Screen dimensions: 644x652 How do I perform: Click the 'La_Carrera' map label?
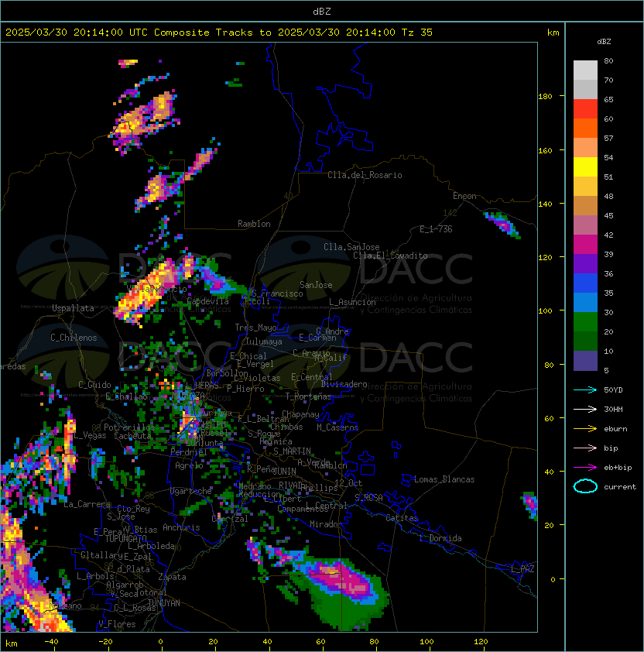coord(87,504)
